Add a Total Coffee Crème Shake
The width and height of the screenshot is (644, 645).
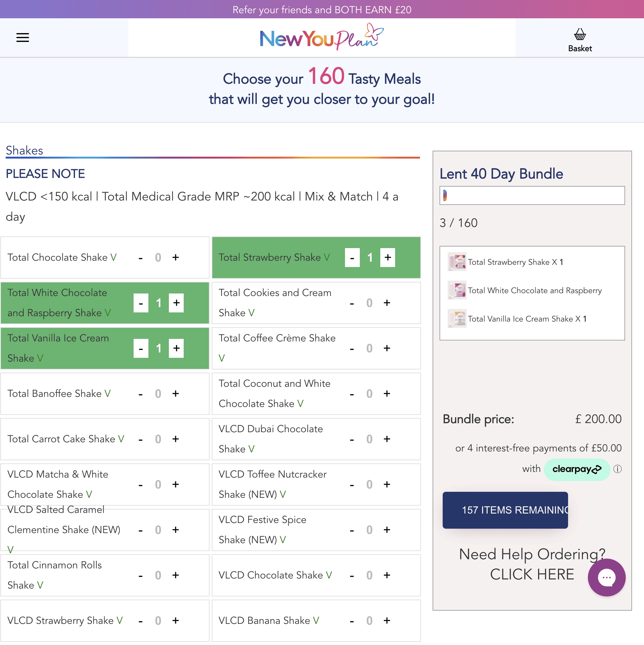click(387, 348)
